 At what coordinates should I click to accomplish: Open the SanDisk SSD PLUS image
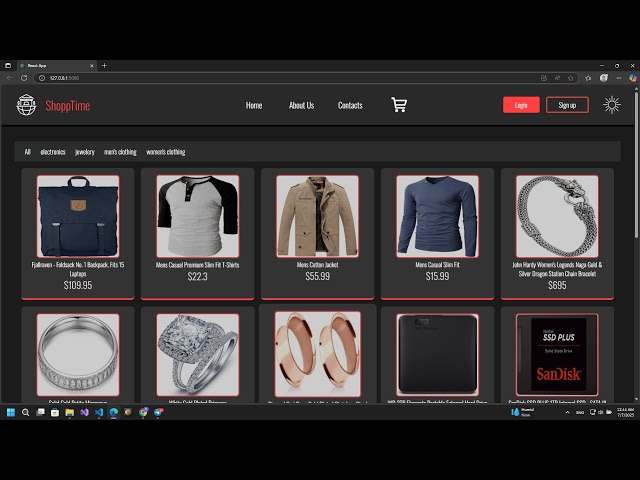[x=557, y=355]
